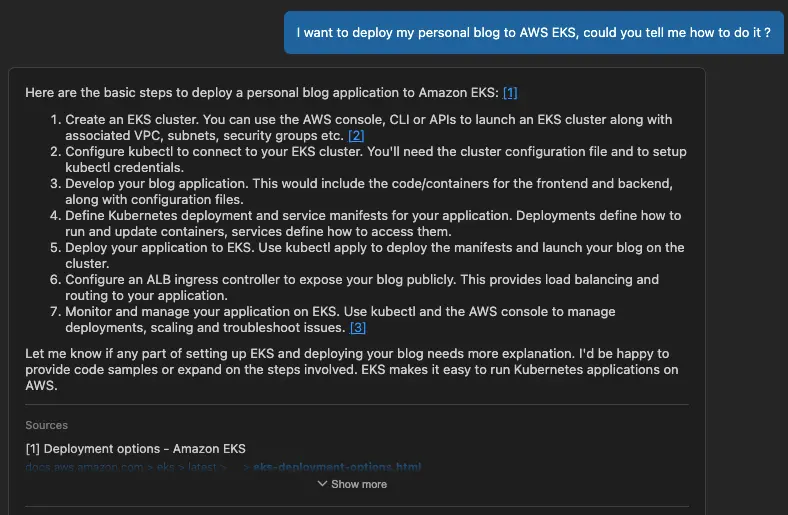Image resolution: width=788 pixels, height=515 pixels.
Task: Click the Sources heading
Action: click(x=47, y=425)
